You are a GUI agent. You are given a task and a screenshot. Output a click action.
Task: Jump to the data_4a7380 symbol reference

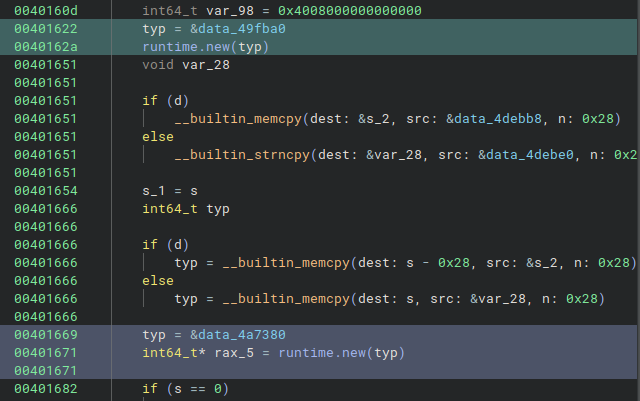(238, 334)
